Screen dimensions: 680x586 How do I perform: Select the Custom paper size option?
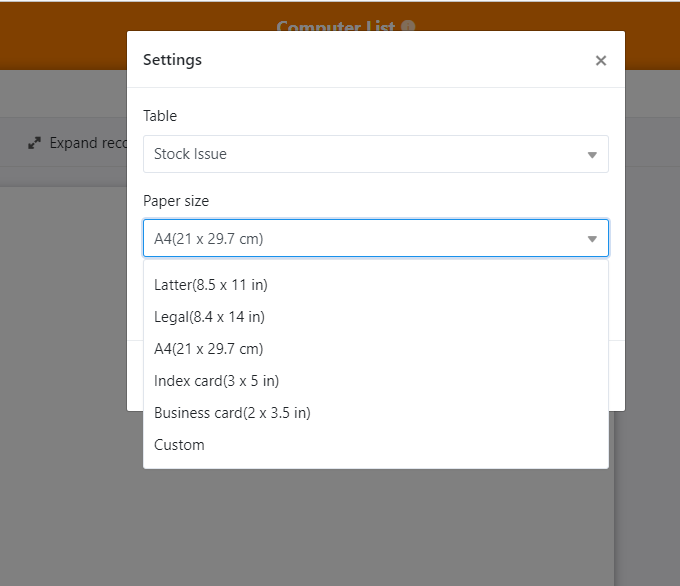[179, 445]
